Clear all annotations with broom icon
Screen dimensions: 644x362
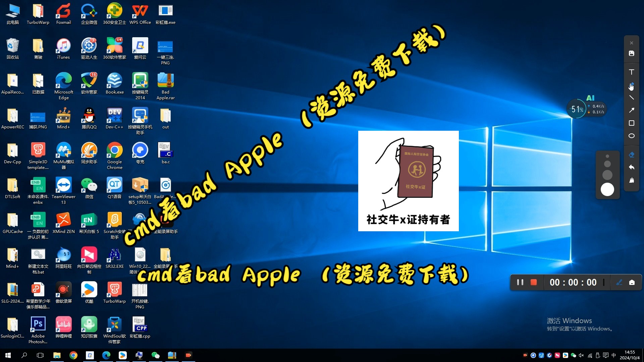tap(631, 180)
